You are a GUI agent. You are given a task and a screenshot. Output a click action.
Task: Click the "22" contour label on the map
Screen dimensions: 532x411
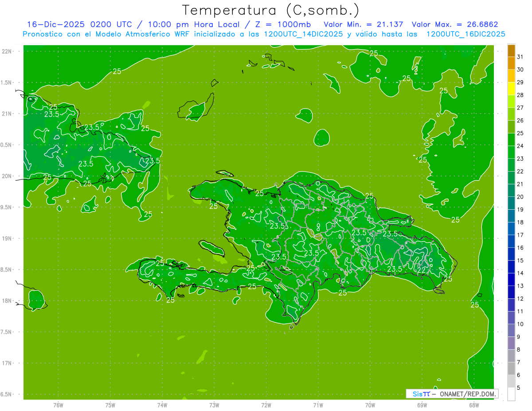422,270
